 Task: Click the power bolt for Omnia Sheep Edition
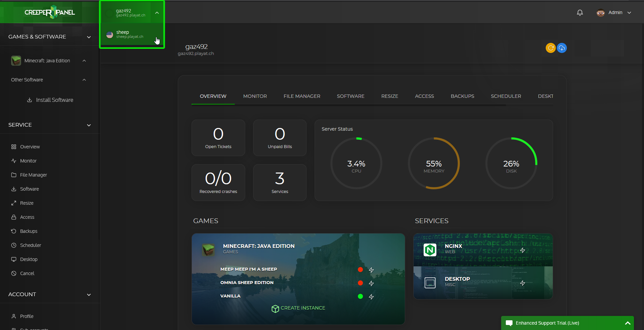[371, 283]
